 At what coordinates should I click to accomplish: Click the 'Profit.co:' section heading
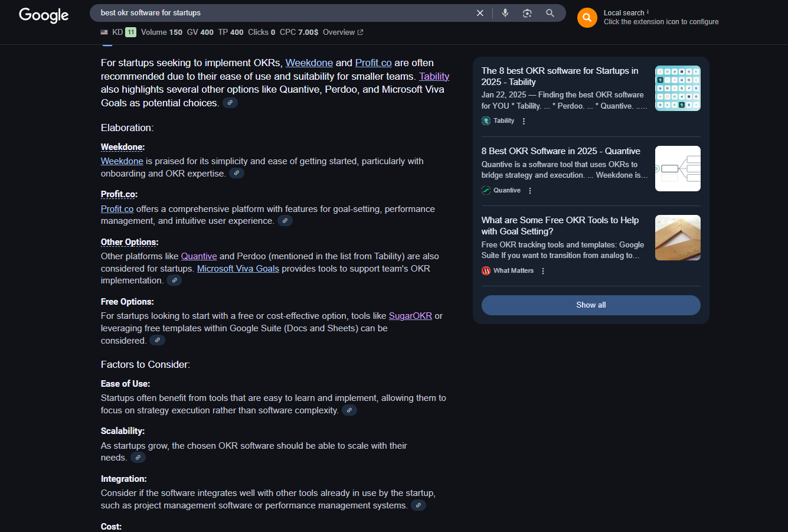coord(119,194)
